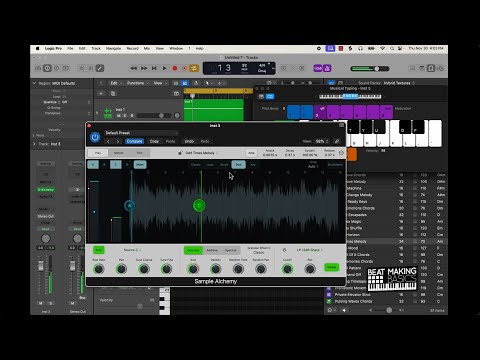Image resolution: width=480 pixels, height=360 pixels.
Task: Solo the Inst 1 track
Action: tap(125, 116)
